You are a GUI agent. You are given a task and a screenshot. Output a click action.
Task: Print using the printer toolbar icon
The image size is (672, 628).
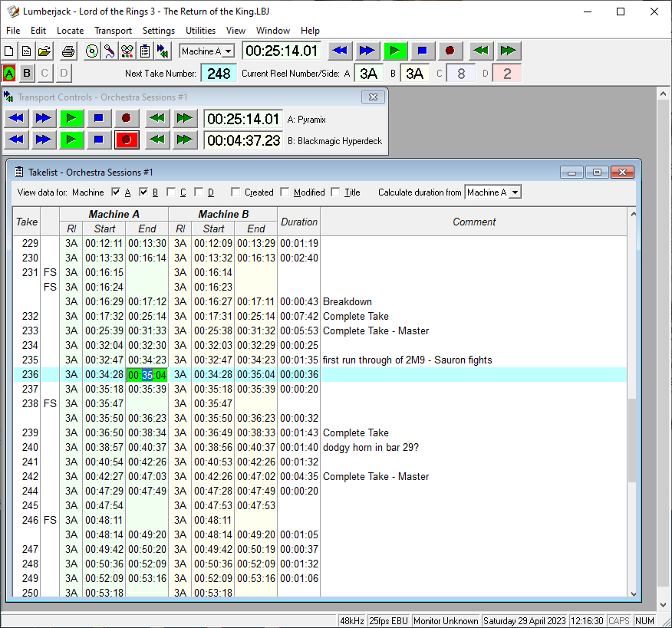coord(68,51)
